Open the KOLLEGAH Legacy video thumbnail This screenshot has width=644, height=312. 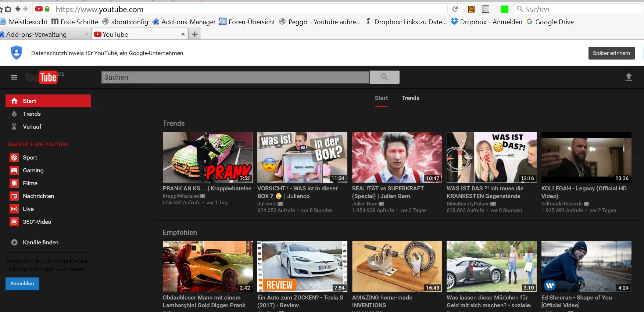[x=586, y=157]
